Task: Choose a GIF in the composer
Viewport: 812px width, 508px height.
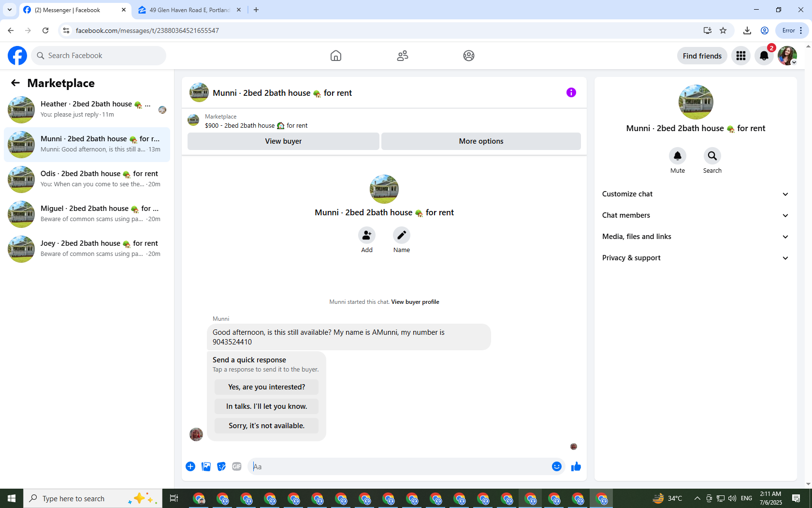Action: coord(237,466)
